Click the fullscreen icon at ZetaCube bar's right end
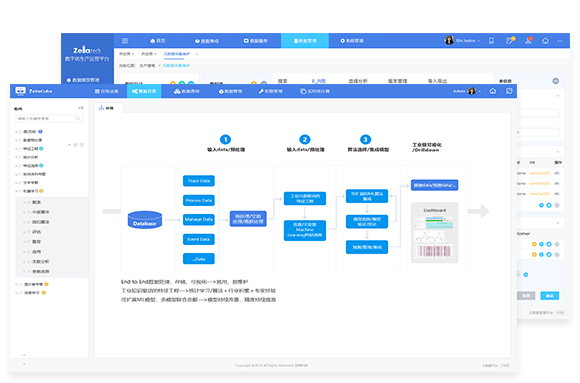Viewport: 580px width, 383px height. [x=509, y=91]
